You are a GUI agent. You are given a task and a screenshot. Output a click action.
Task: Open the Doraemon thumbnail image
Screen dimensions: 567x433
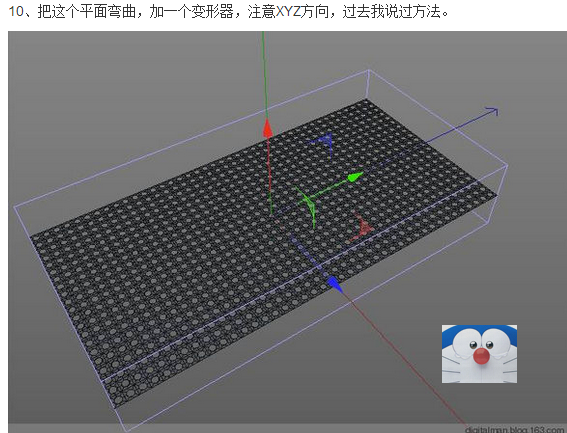479,354
